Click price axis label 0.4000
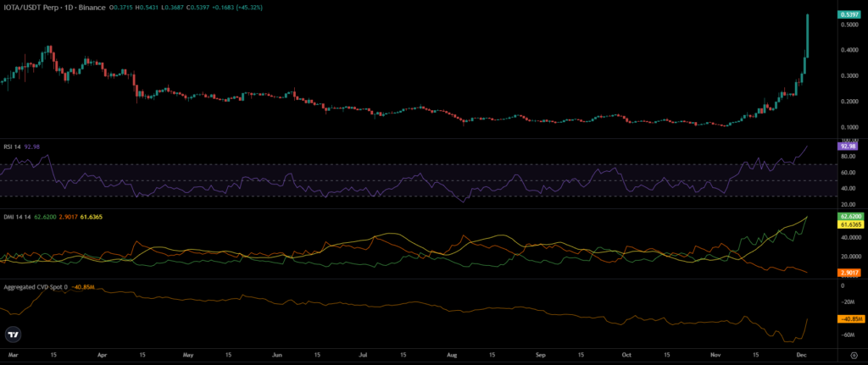 tap(849, 50)
